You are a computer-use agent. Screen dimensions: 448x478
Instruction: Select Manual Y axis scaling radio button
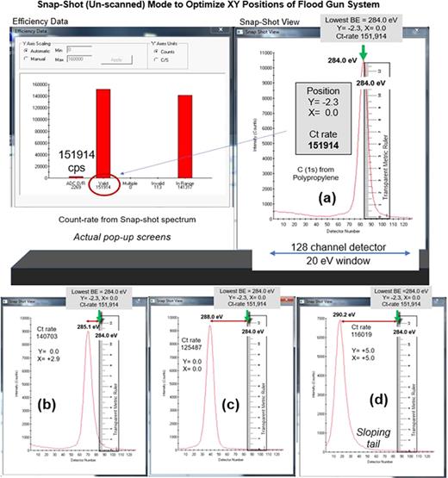pos(26,59)
